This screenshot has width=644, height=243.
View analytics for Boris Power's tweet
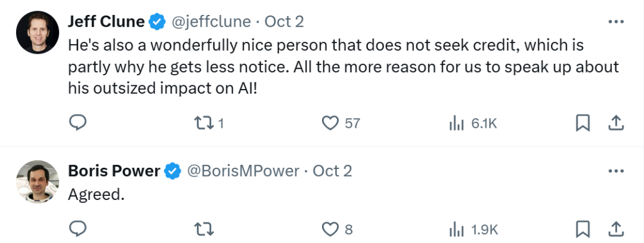(456, 229)
